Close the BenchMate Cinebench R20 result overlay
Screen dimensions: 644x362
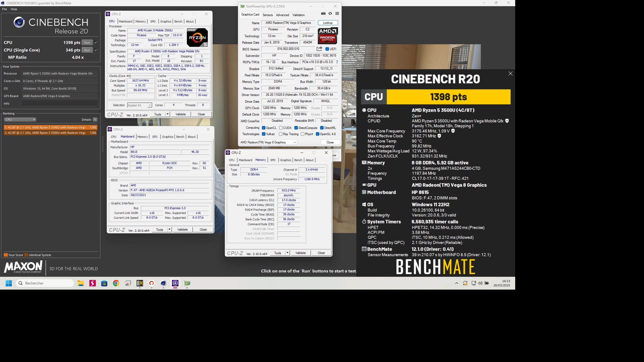[x=510, y=73]
